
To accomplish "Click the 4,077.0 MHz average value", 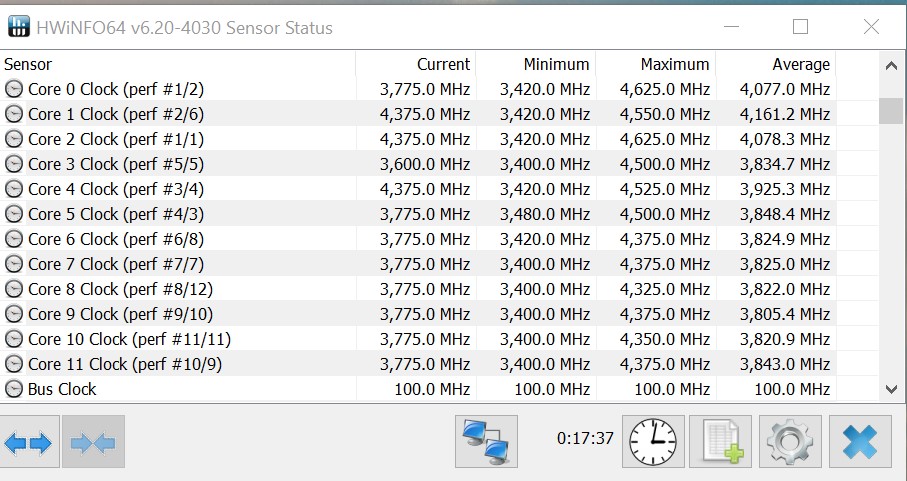I will click(785, 89).
